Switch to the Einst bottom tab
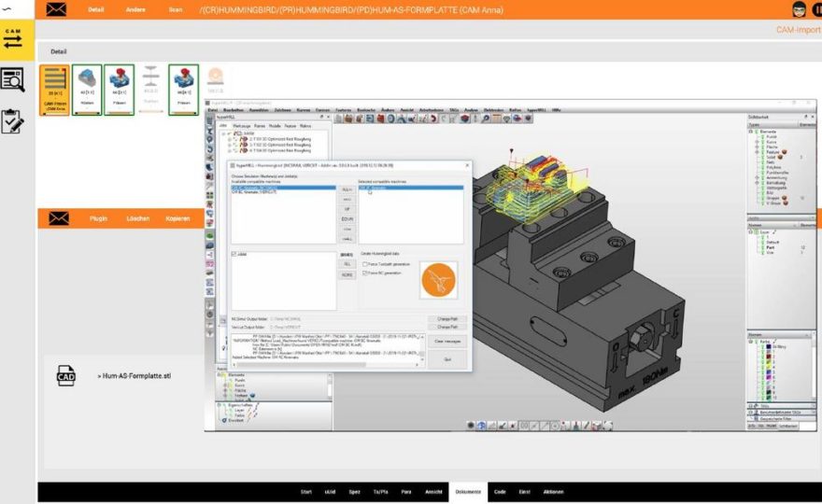Image resolution: width=822 pixels, height=504 pixels. pos(525,492)
